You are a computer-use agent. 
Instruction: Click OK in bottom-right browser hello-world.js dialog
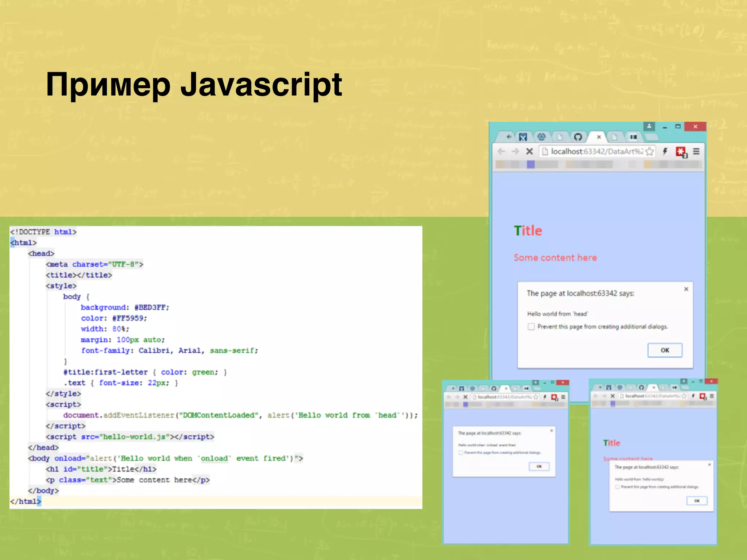tap(697, 501)
